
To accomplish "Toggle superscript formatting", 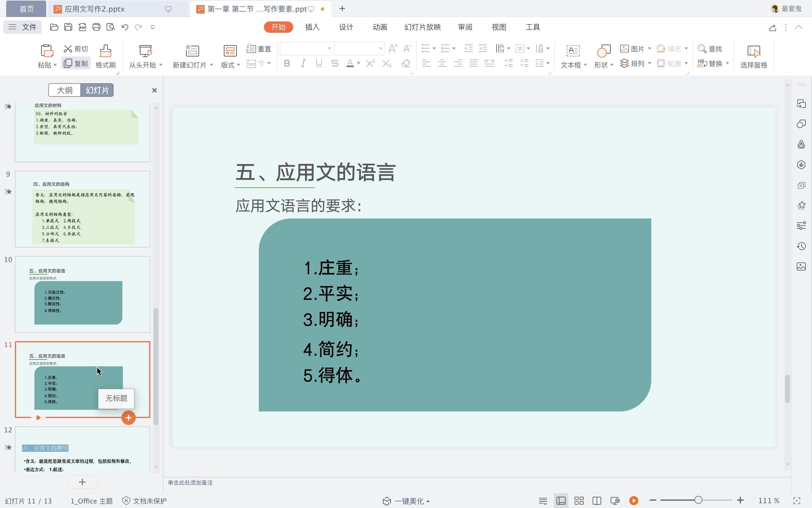I will pos(370,63).
